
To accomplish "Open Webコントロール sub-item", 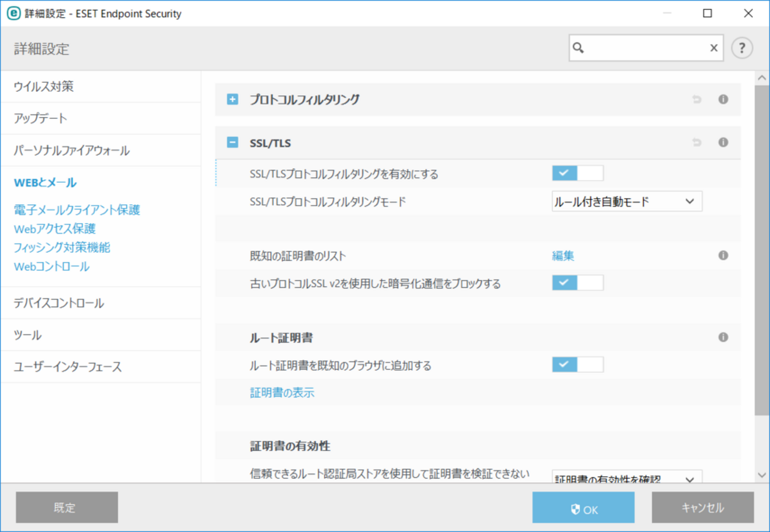I will click(52, 266).
